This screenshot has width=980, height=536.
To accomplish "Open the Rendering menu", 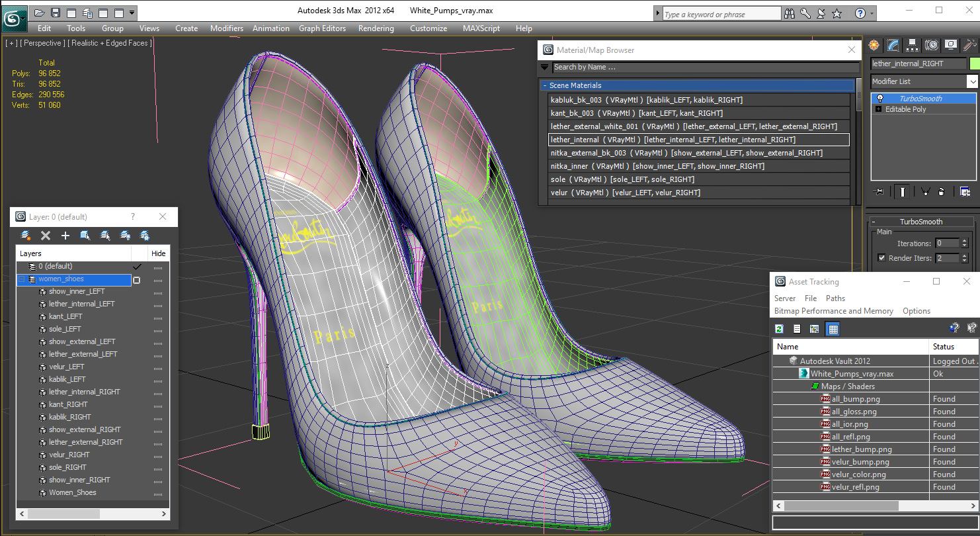I will (376, 28).
